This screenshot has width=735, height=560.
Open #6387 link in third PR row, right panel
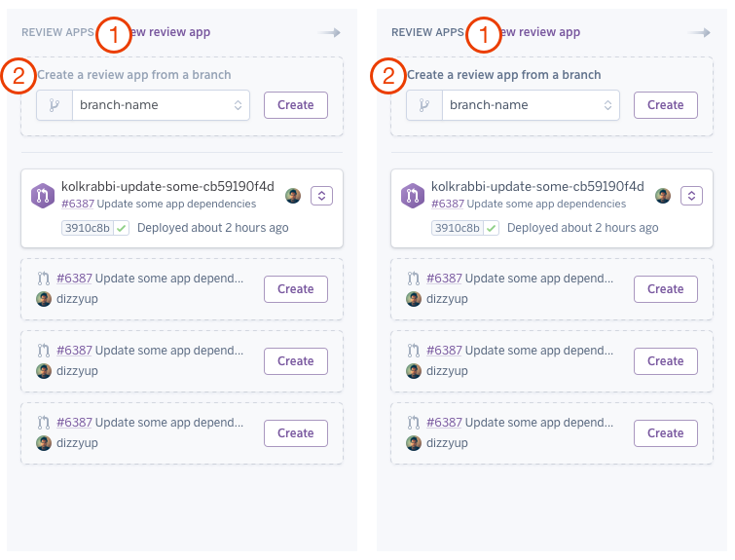click(x=444, y=423)
